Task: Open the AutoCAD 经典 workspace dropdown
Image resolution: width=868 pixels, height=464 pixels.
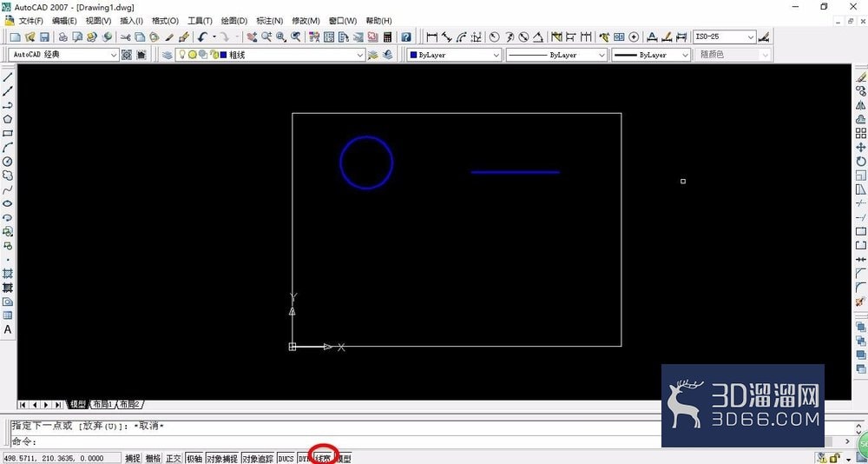Action: [x=64, y=55]
